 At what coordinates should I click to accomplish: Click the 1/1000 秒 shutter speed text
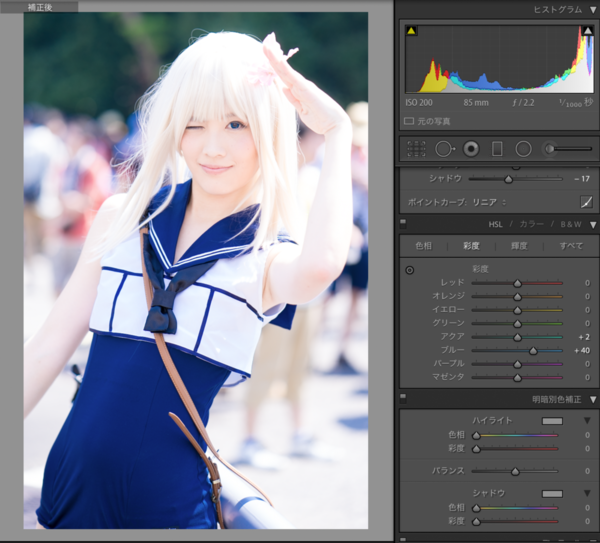click(x=576, y=103)
